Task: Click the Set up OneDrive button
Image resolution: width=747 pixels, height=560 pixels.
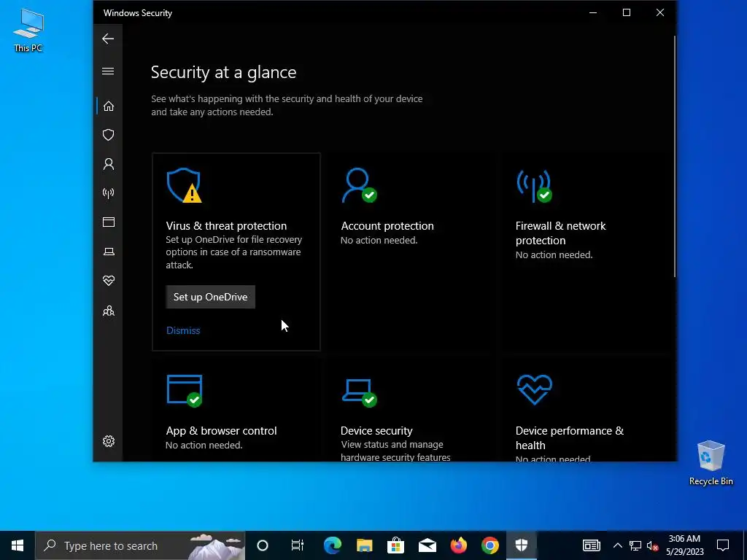Action: click(x=211, y=297)
